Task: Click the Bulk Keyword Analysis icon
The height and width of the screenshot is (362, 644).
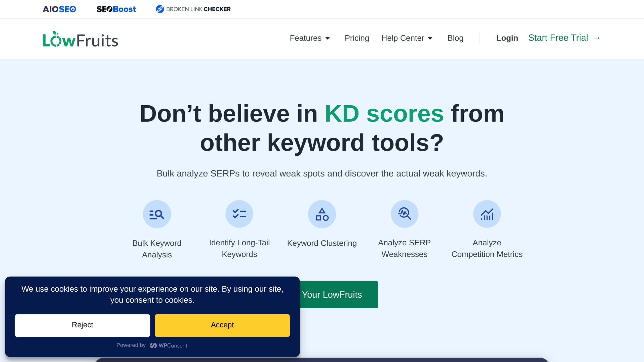Action: pyautogui.click(x=157, y=214)
